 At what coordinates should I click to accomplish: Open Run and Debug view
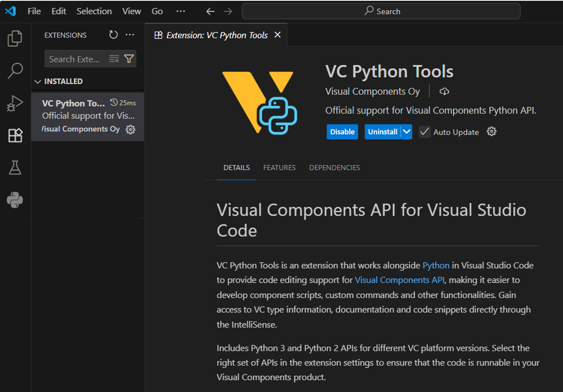pos(15,103)
